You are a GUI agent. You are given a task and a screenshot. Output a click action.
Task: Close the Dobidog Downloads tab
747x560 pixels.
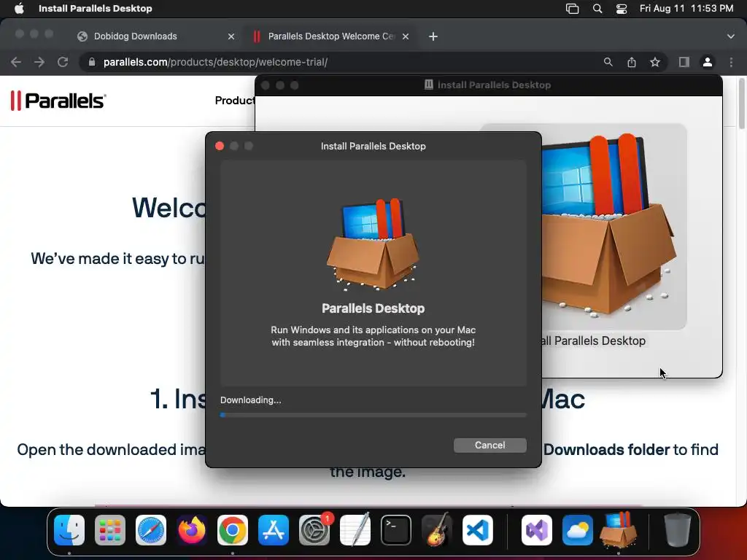[231, 36]
